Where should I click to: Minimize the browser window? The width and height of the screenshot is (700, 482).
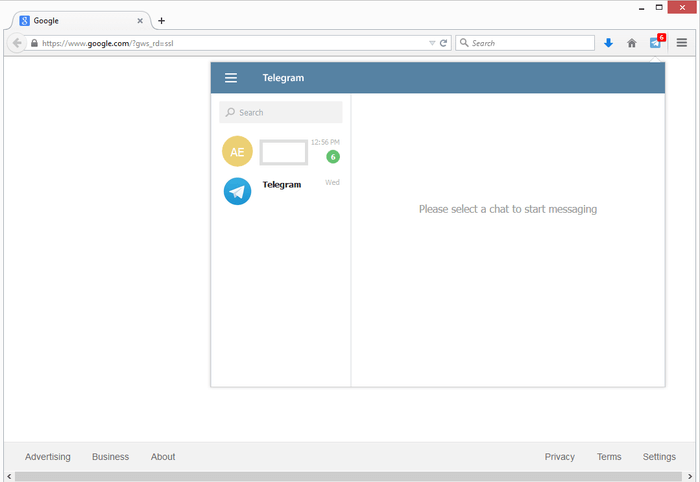click(x=642, y=8)
